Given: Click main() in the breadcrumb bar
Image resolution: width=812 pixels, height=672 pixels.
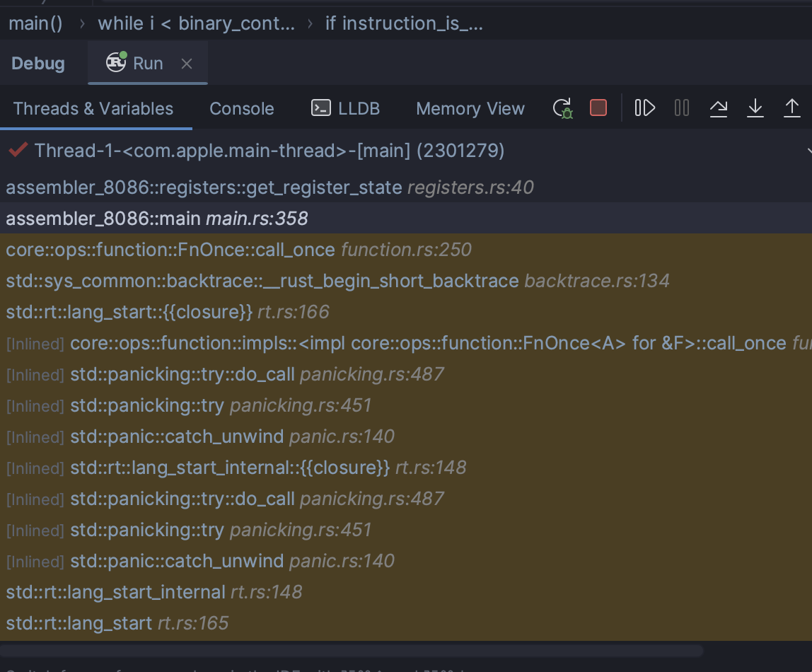Looking at the screenshot, I should (35, 23).
